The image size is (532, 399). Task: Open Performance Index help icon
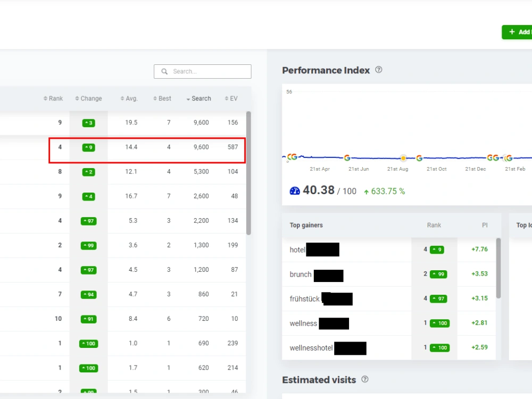379,70
